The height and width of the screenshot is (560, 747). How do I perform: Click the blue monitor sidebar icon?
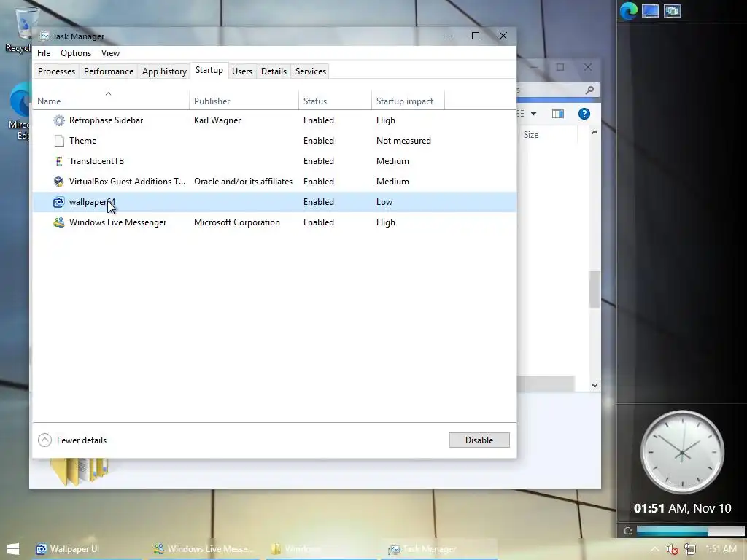(x=650, y=11)
